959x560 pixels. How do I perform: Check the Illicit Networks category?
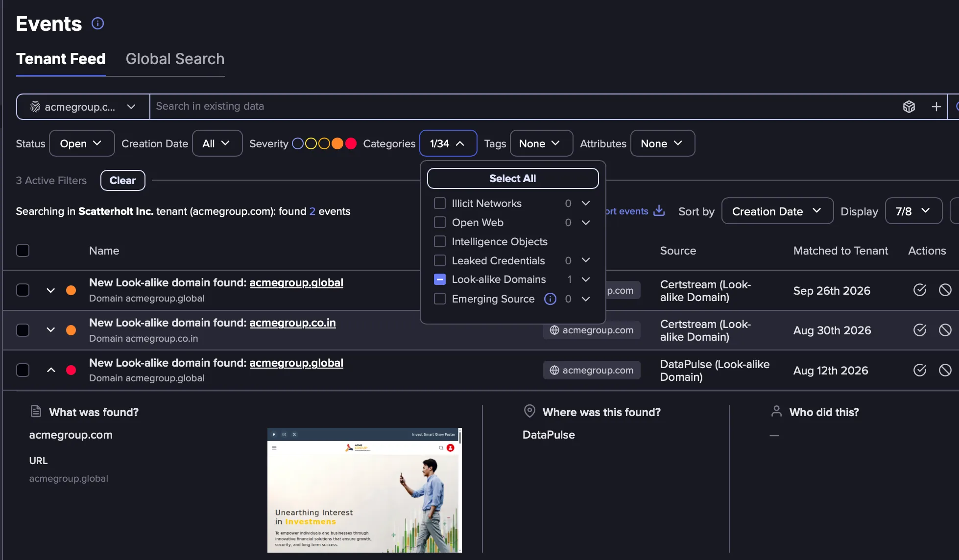[x=440, y=203]
